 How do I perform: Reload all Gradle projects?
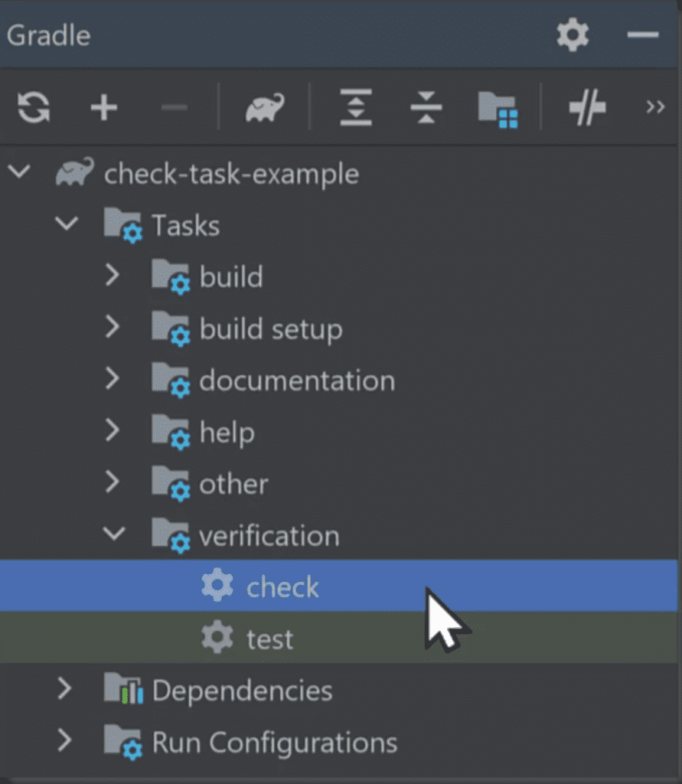(34, 107)
